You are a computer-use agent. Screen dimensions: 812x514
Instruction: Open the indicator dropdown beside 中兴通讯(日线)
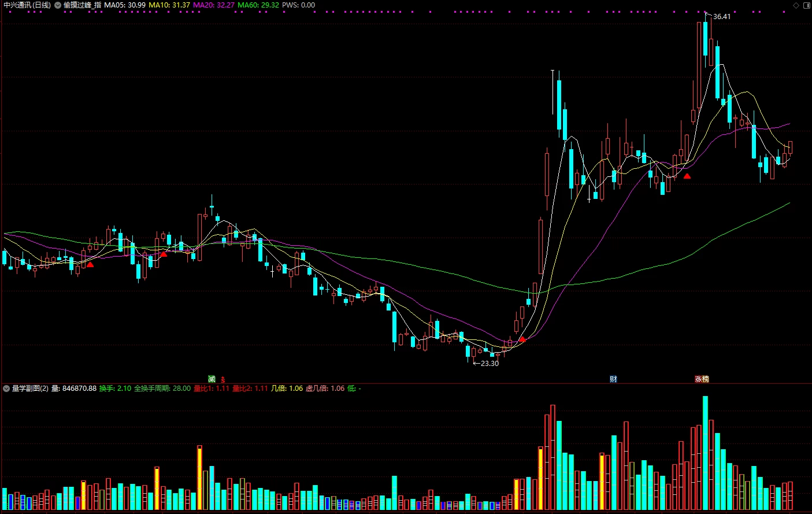[58, 5]
